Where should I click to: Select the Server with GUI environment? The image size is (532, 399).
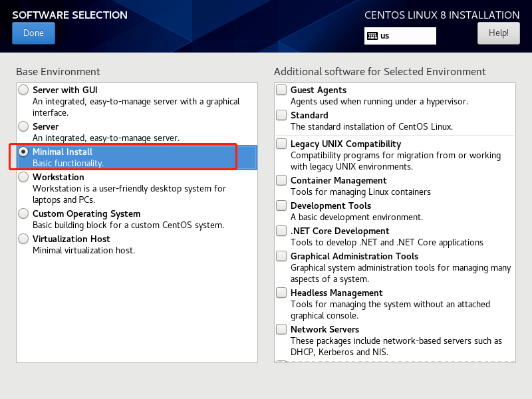[x=24, y=90]
